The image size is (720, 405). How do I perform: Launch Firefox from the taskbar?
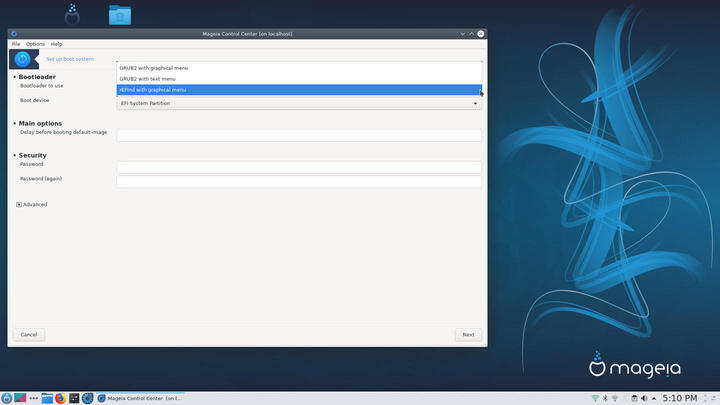61,398
